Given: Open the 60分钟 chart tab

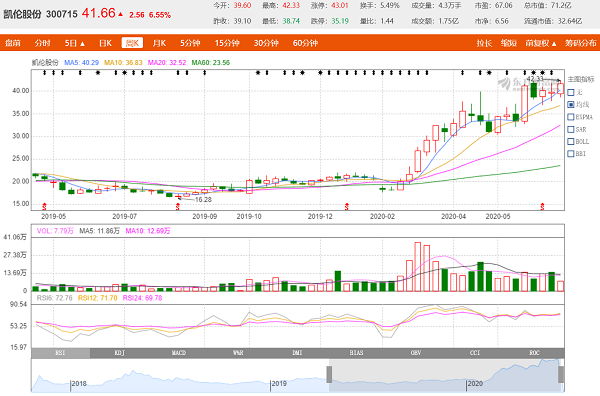Looking at the screenshot, I should pos(305,43).
